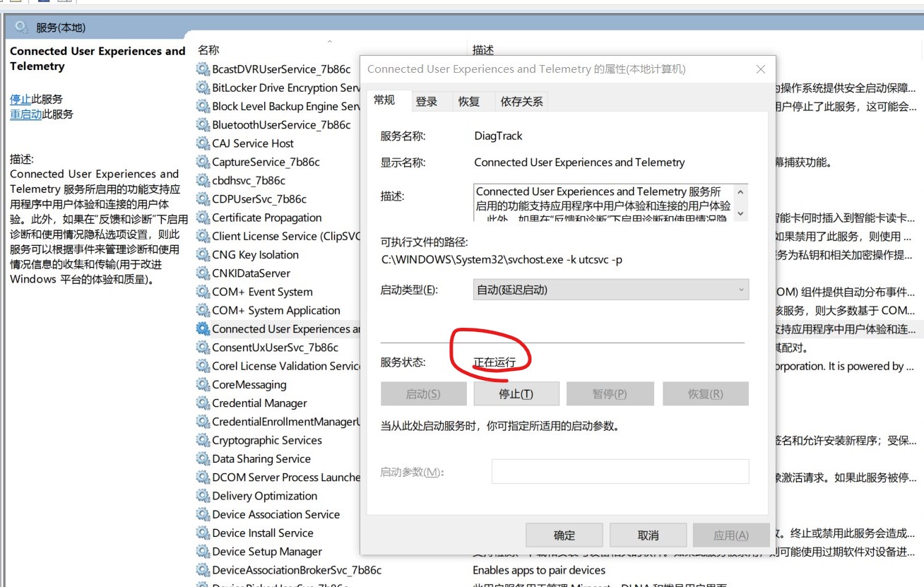Click gear icon for COM+ Event System
This screenshot has height=587, width=924.
[x=203, y=292]
